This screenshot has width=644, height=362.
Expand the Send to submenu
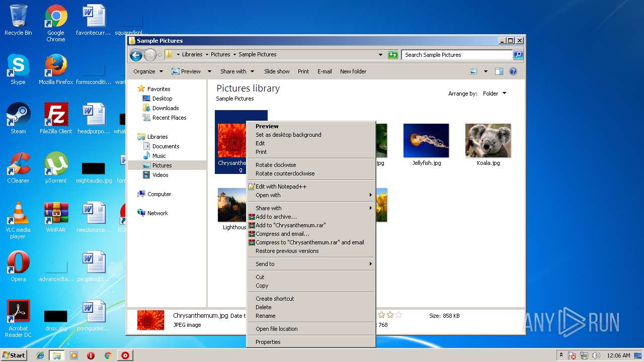[x=311, y=264]
